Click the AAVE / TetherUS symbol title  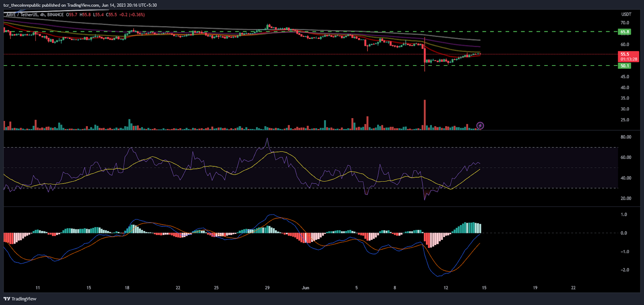pyautogui.click(x=22, y=15)
